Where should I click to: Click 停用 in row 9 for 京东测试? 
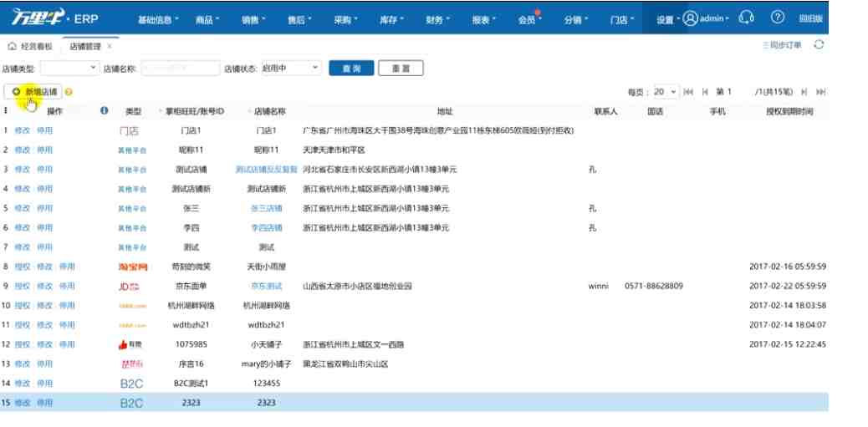point(67,286)
